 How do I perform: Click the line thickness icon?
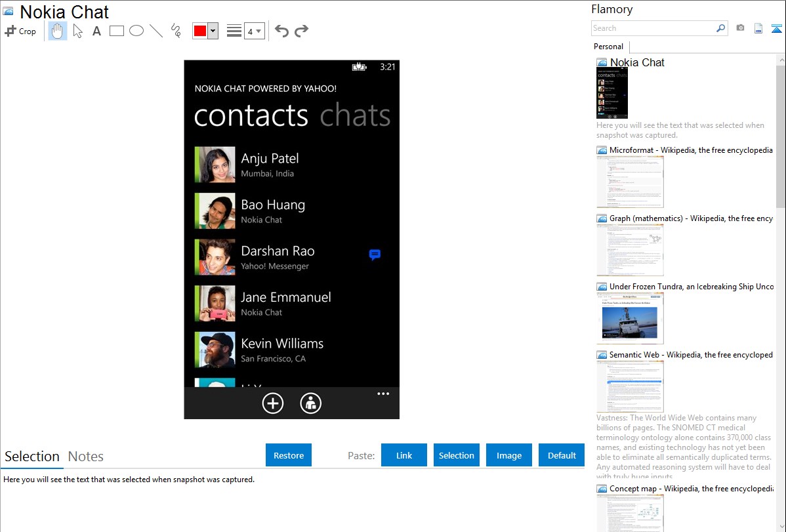[x=234, y=31]
